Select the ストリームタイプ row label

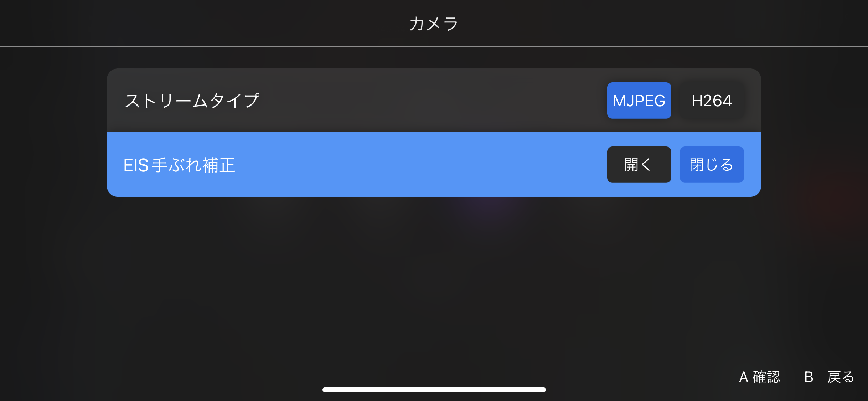[x=192, y=101]
